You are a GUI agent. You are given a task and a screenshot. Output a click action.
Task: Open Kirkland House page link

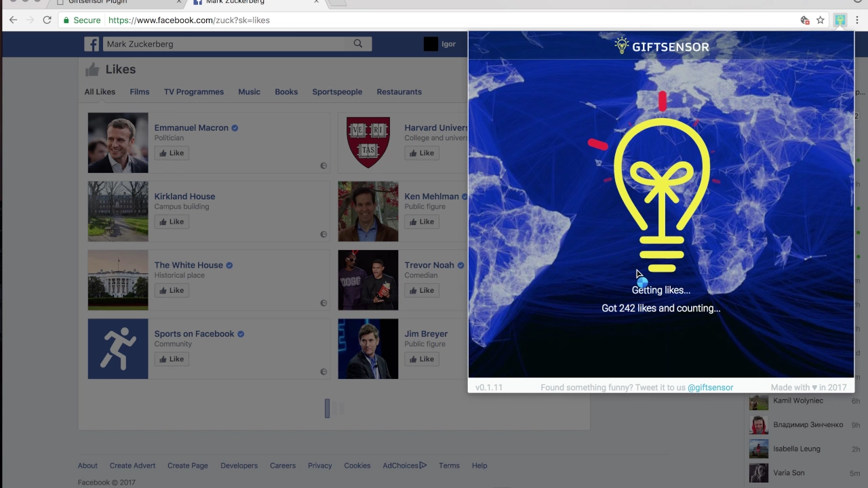pos(184,197)
